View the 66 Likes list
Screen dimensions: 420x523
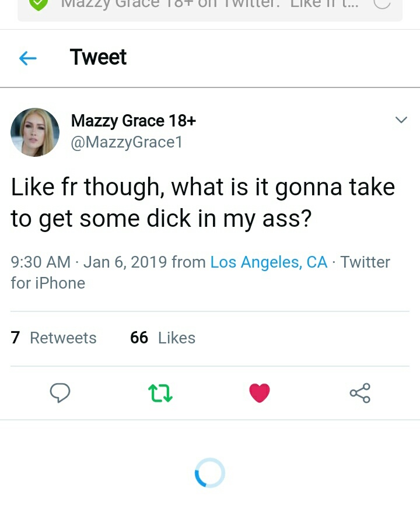point(163,338)
